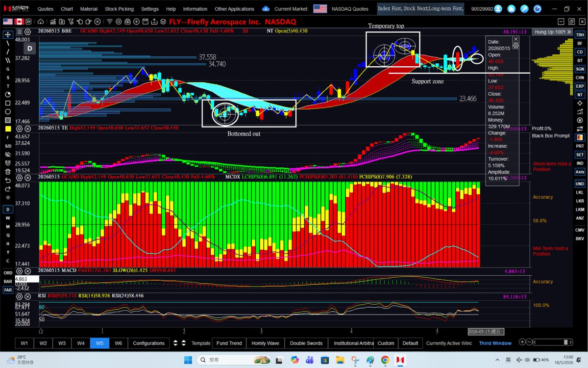Click the circled plus toolbar icon
The image size is (588, 368).
(136, 22)
